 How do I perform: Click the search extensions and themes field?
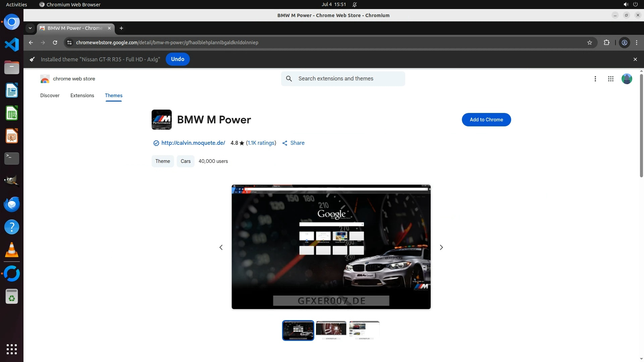click(349, 79)
